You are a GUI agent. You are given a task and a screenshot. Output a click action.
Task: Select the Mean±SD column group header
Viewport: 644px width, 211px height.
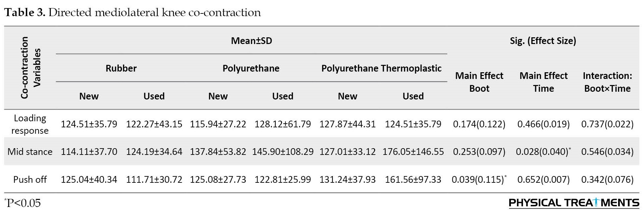pyautogui.click(x=251, y=41)
